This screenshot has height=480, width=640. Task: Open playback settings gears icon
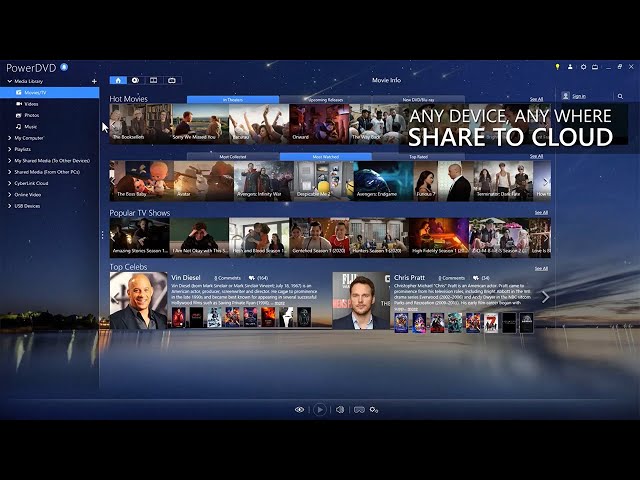point(374,409)
